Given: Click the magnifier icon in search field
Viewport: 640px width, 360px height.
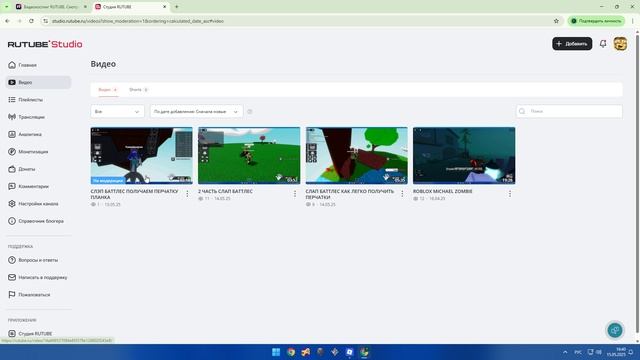Looking at the screenshot, I should (522, 111).
